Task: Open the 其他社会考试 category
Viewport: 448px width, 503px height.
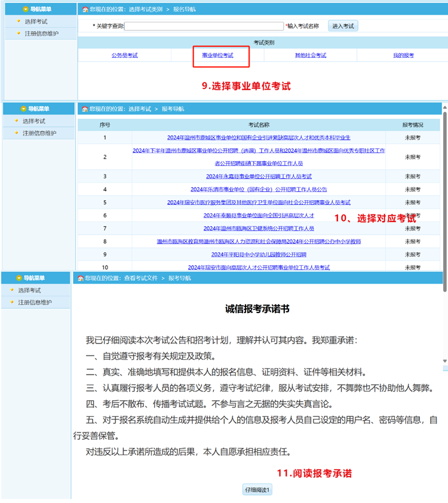Action: click(310, 56)
